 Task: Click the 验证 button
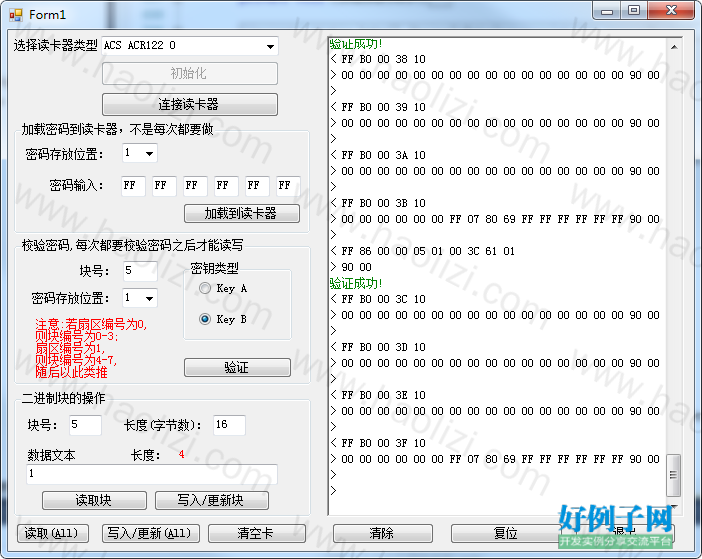[237, 367]
